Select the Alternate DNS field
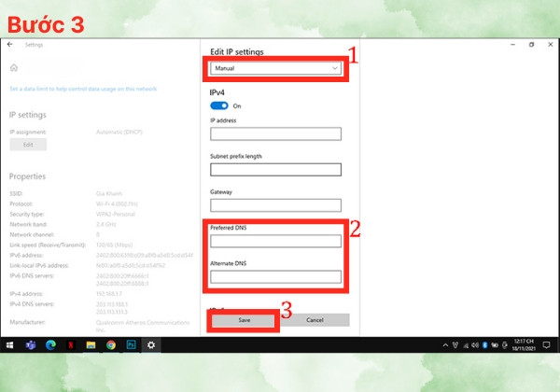The width and height of the screenshot is (560, 392). pos(275,276)
